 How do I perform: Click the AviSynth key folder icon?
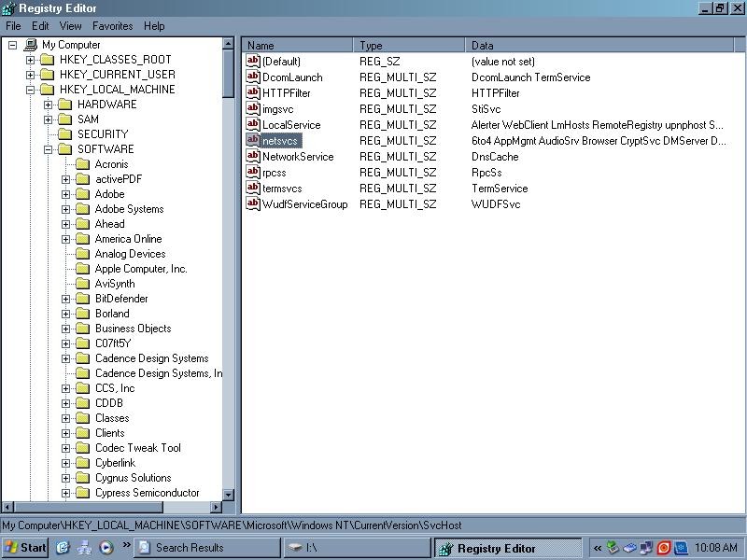[x=82, y=284]
